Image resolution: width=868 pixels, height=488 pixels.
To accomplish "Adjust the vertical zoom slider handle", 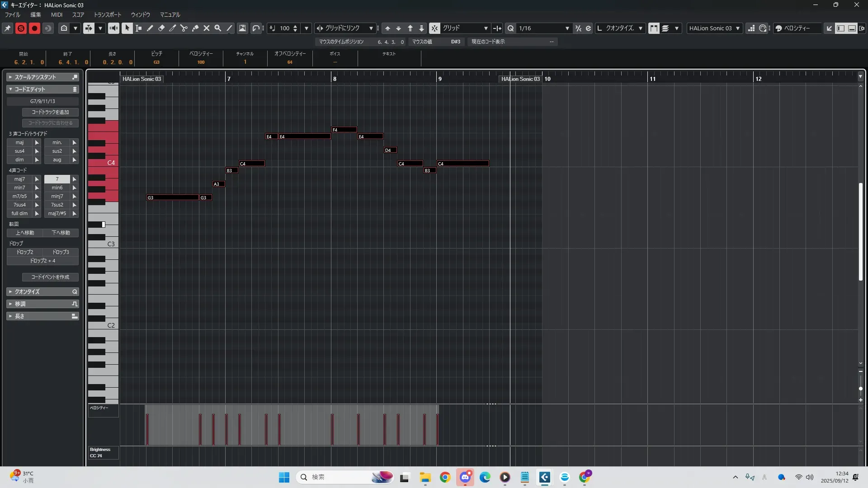I will [x=860, y=389].
